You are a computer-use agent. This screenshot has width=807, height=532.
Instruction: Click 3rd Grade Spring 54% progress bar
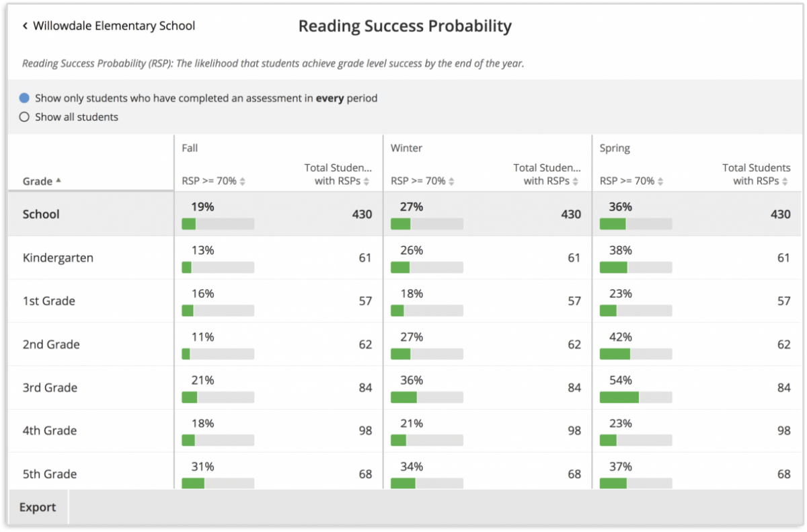pyautogui.click(x=636, y=397)
